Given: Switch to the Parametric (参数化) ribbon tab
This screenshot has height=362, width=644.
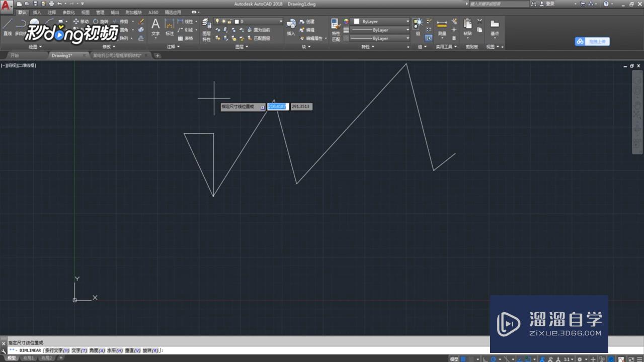Looking at the screenshot, I should pos(69,12).
